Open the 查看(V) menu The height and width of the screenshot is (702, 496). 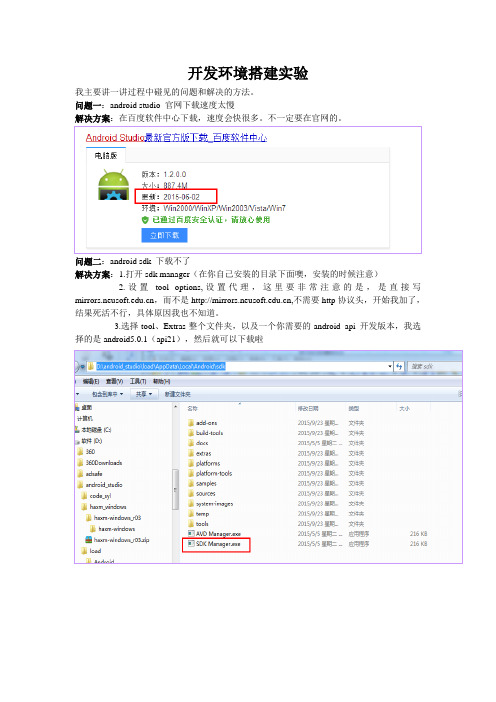coord(114,381)
